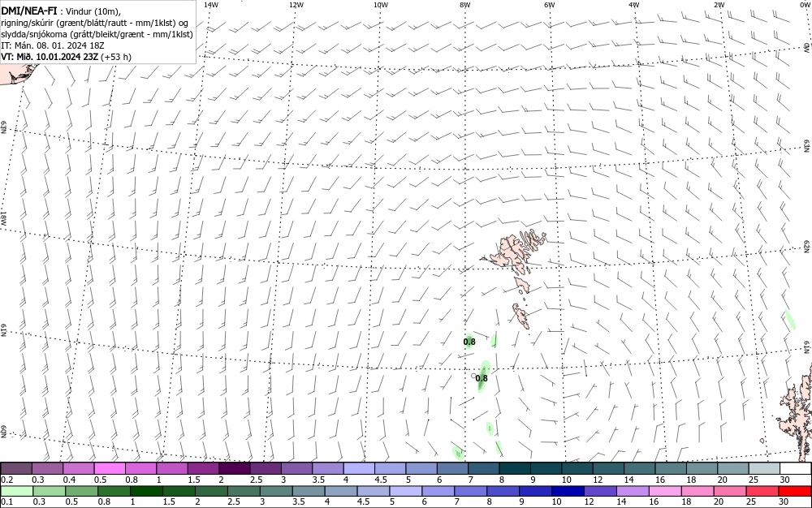The height and width of the screenshot is (508, 812).
Task: Click the 0.1 label on lower scale
Action: tap(7, 502)
